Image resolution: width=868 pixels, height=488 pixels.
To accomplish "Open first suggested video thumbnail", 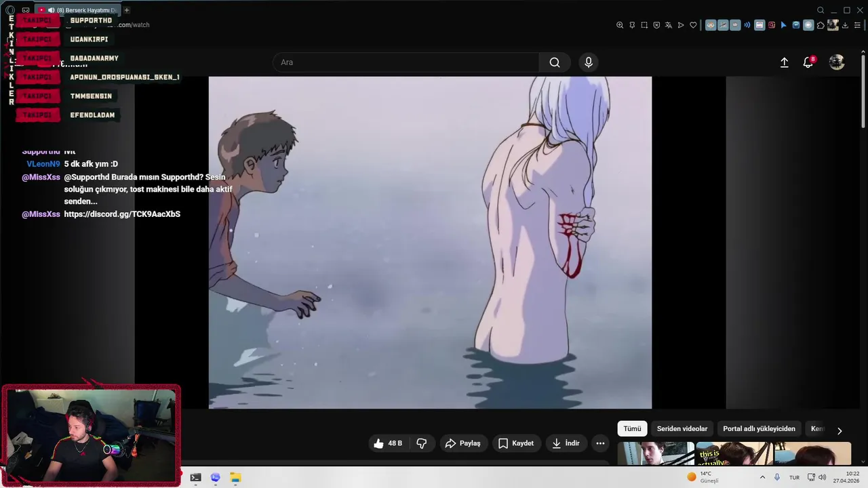I will 656,453.
